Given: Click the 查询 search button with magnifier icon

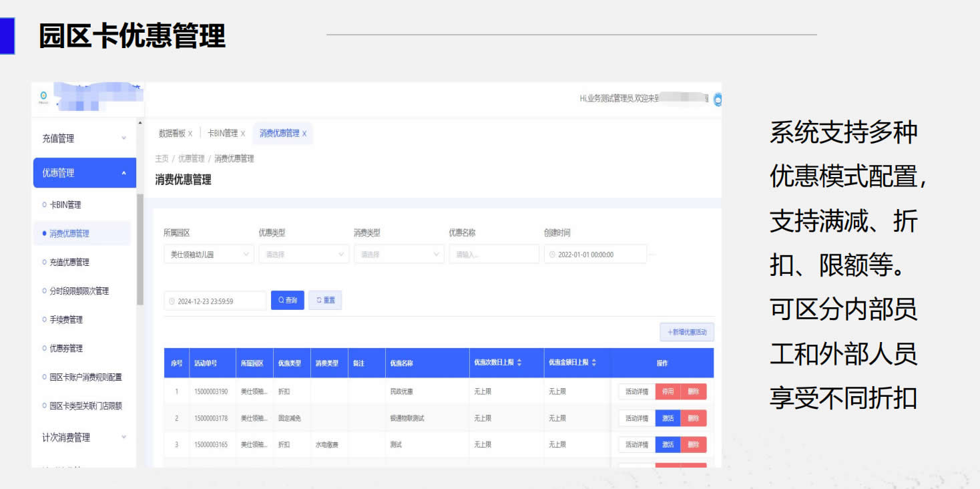Looking at the screenshot, I should tap(288, 301).
